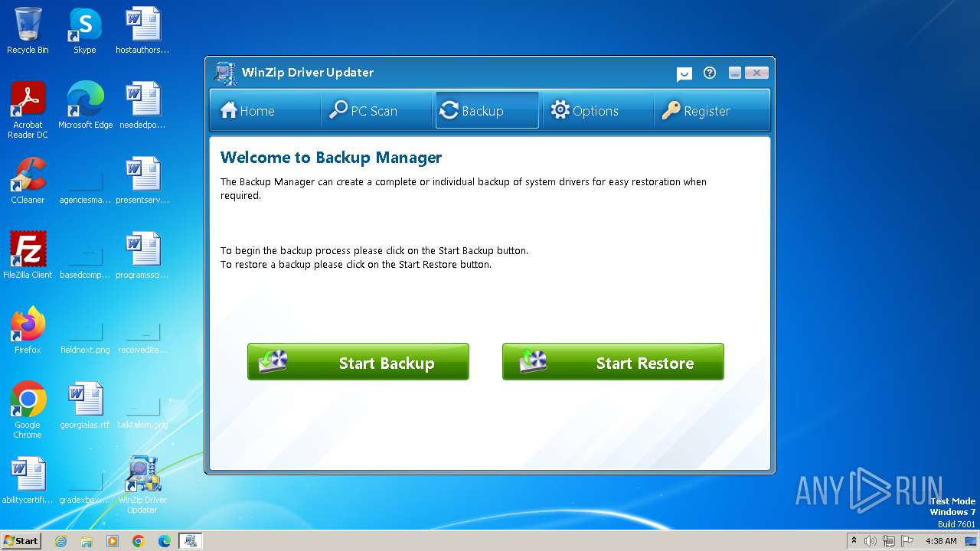The image size is (980, 551).
Task: Click WinZip Driver Updater title bar logo
Action: [x=225, y=73]
